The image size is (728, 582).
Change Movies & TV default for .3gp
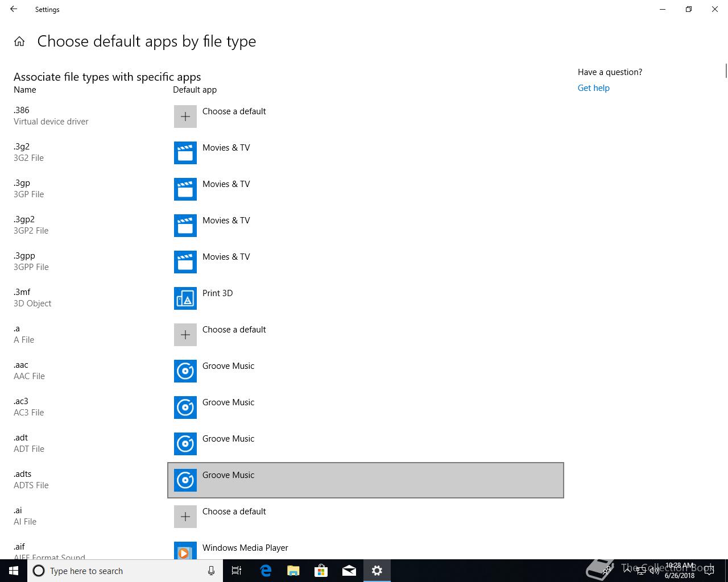pyautogui.click(x=366, y=189)
